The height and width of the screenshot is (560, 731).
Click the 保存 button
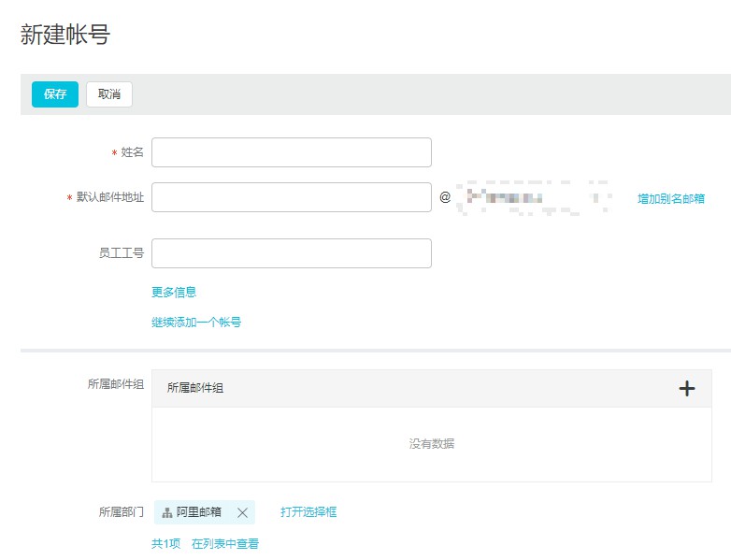pyautogui.click(x=55, y=94)
